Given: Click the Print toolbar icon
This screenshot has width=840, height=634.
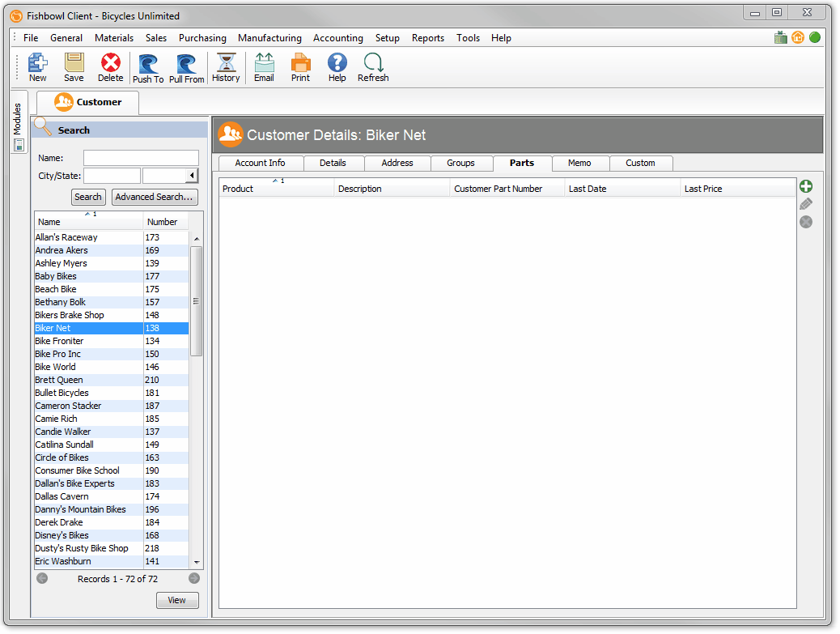Looking at the screenshot, I should (300, 67).
